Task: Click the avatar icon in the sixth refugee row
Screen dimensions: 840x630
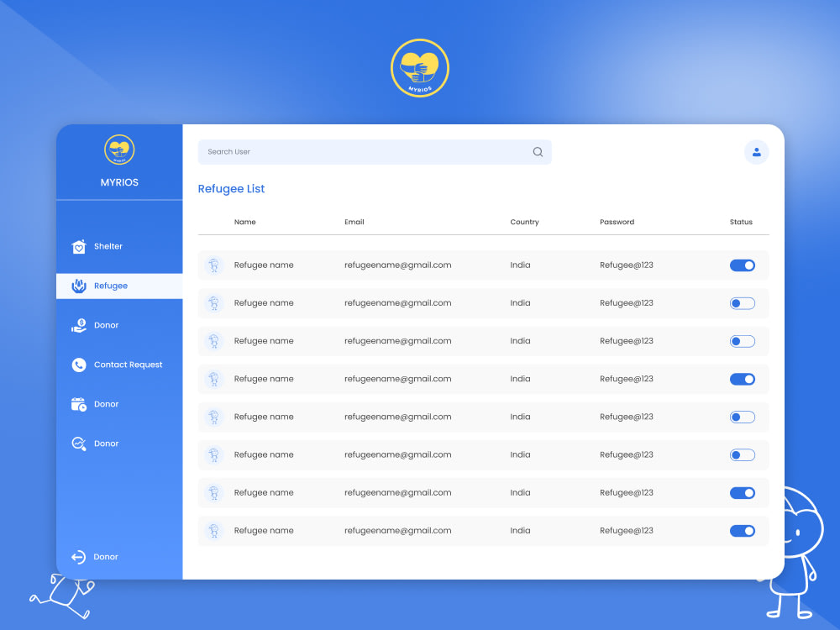Action: [x=214, y=454]
